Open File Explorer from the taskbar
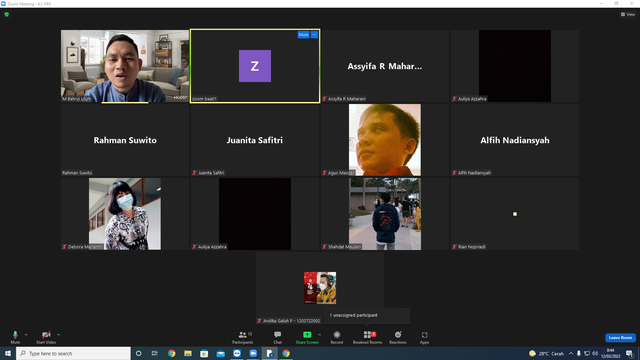The width and height of the screenshot is (640, 360). point(188,353)
